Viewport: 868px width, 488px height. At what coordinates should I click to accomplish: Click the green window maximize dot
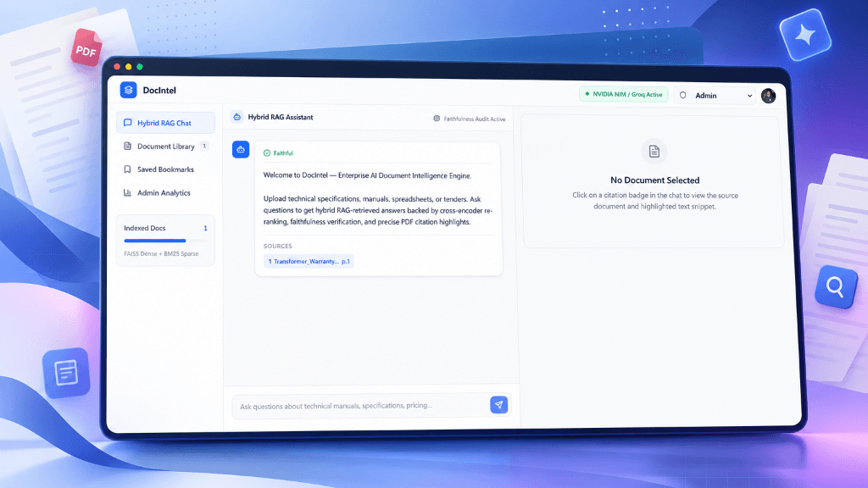tap(140, 67)
